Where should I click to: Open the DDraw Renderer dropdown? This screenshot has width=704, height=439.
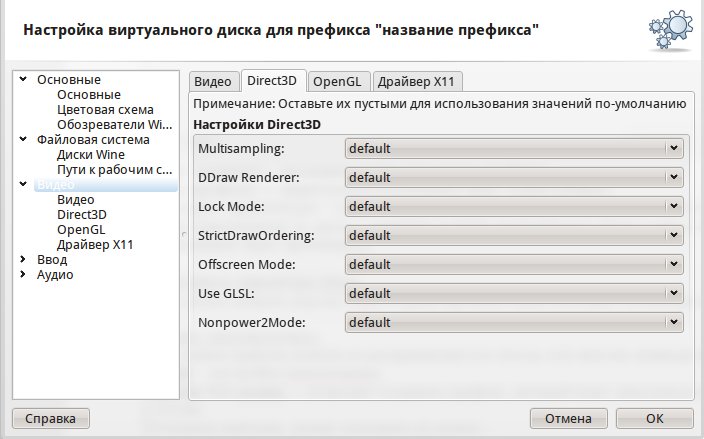coord(514,178)
